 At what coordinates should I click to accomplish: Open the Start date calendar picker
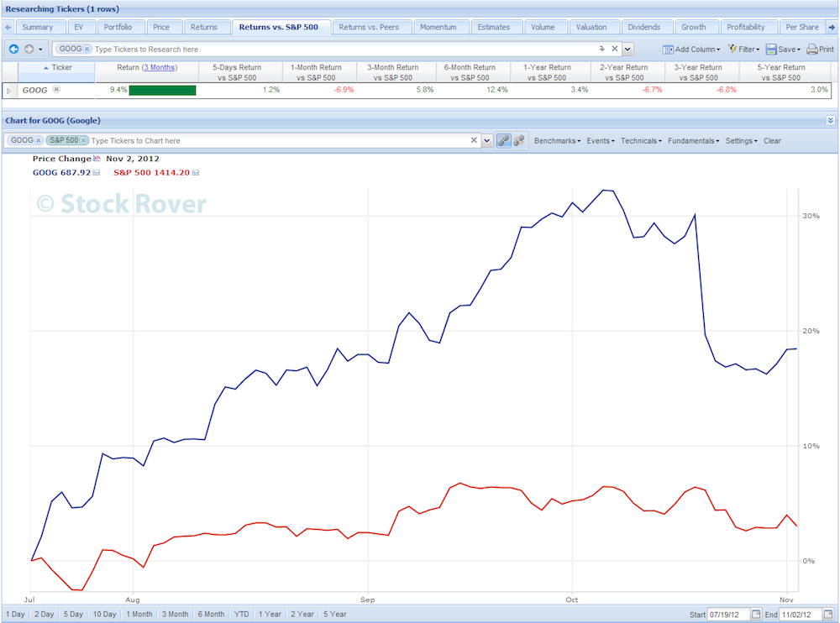(x=756, y=614)
